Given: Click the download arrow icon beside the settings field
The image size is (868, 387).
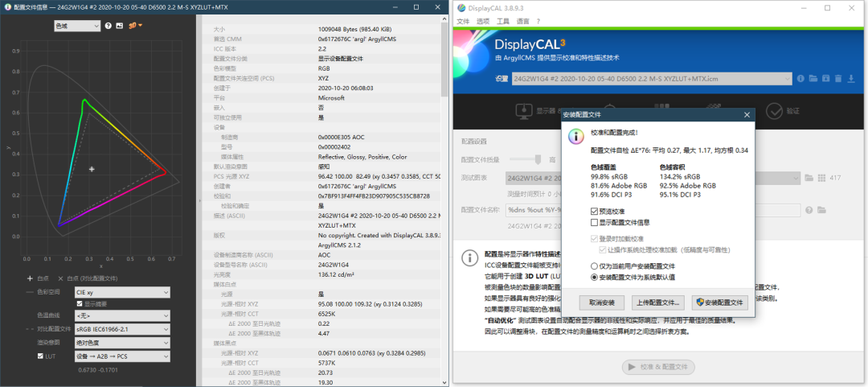Looking at the screenshot, I should click(x=851, y=79).
